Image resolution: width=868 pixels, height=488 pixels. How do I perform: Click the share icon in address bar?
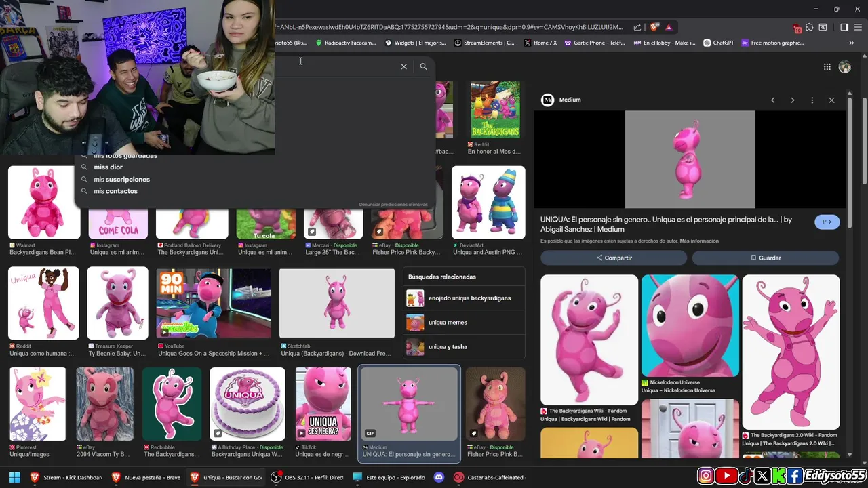tap(637, 27)
